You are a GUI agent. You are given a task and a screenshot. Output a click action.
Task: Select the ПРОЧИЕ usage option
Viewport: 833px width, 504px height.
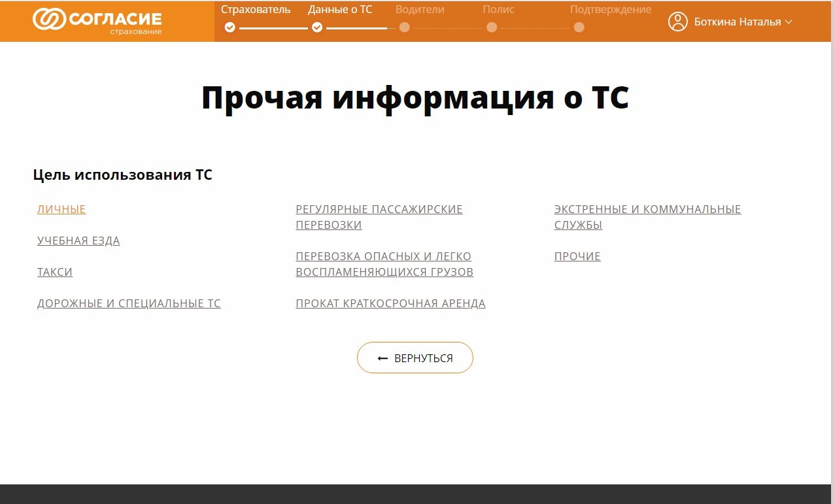coord(577,257)
